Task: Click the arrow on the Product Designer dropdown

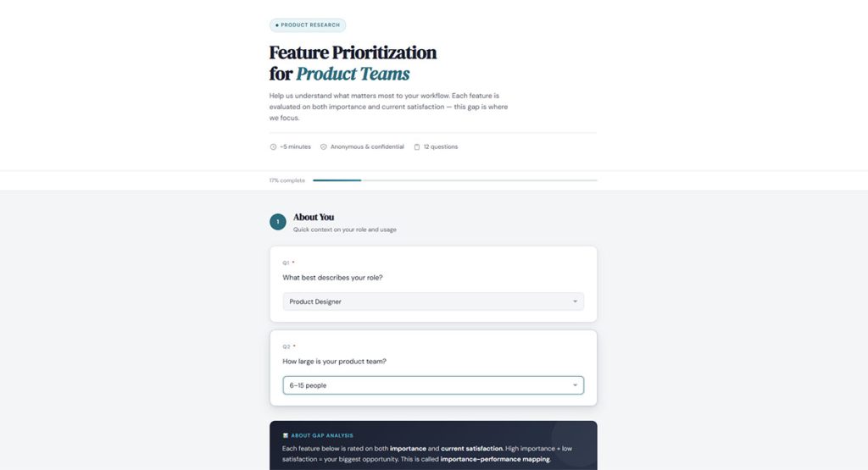Action: tap(575, 301)
